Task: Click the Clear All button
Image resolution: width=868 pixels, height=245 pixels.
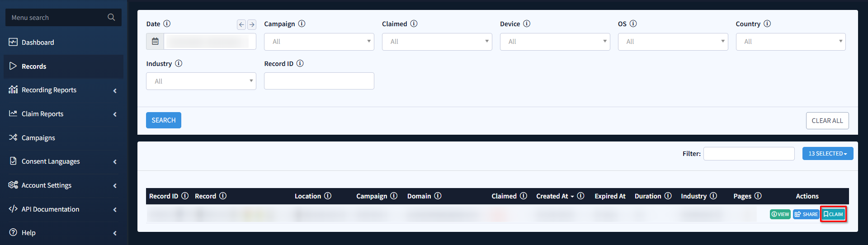Action: [827, 121]
